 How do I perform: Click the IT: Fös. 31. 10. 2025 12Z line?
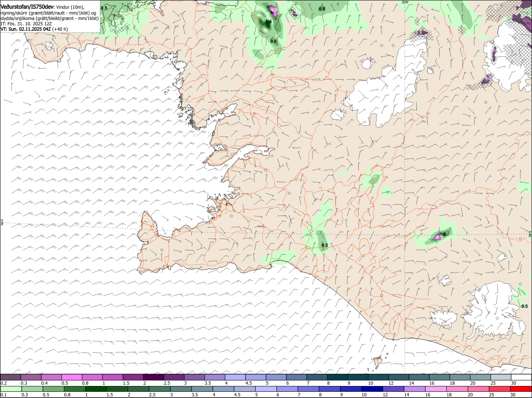tap(26, 24)
